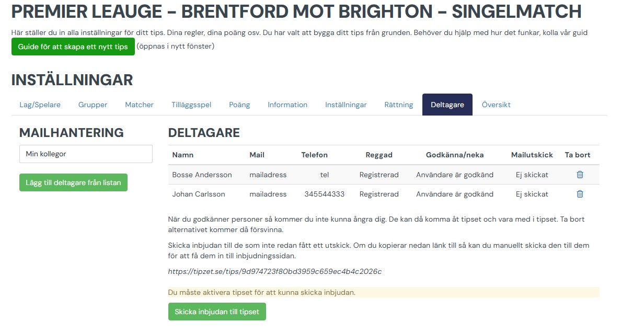Click Bosse Andersson name in table
Viewport: 644px width, 333px height.
point(202,175)
